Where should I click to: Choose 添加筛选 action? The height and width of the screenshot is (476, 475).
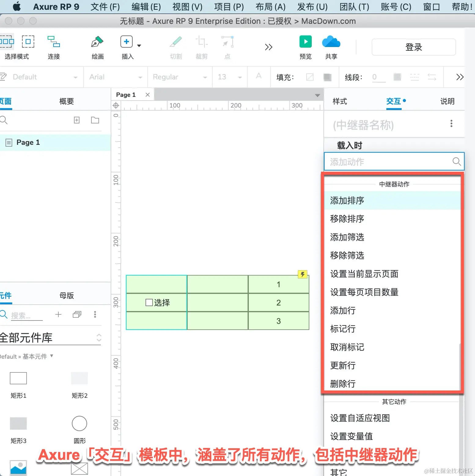pos(392,237)
